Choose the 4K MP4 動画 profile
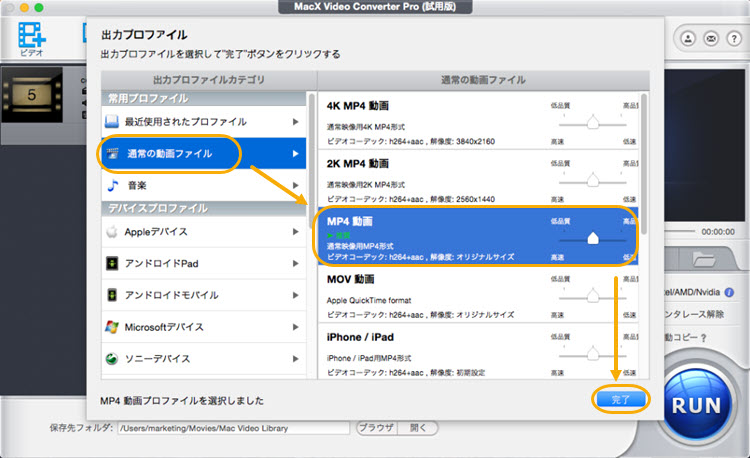The image size is (750, 458). (478, 121)
